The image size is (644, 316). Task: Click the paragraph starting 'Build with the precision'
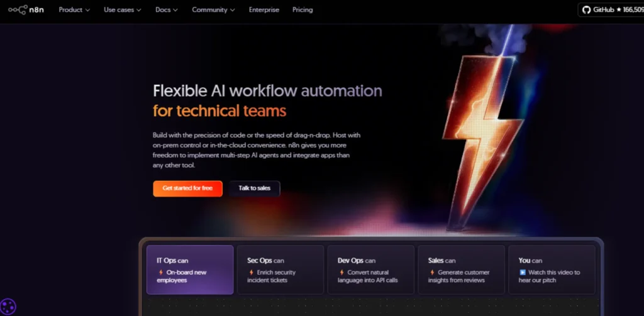pyautogui.click(x=257, y=150)
